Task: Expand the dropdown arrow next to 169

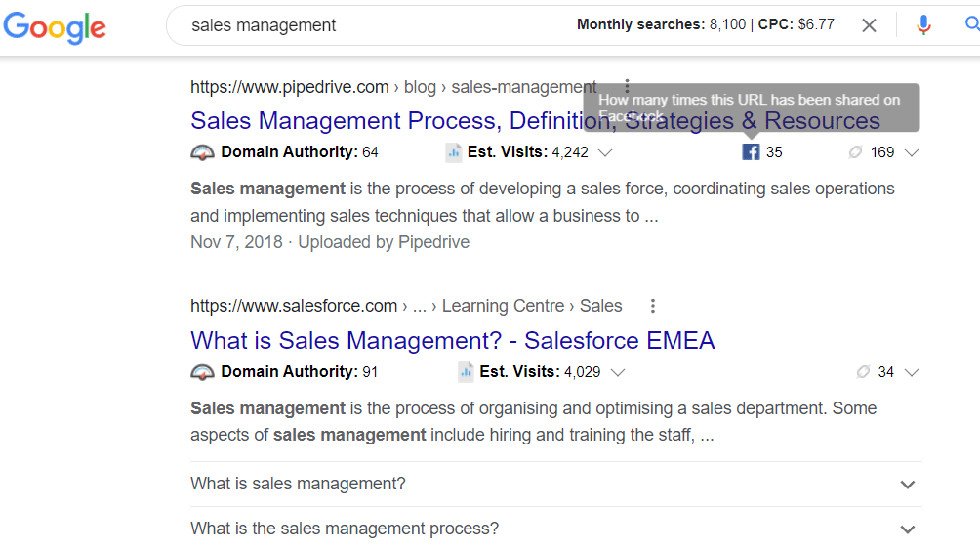Action: tap(912, 152)
